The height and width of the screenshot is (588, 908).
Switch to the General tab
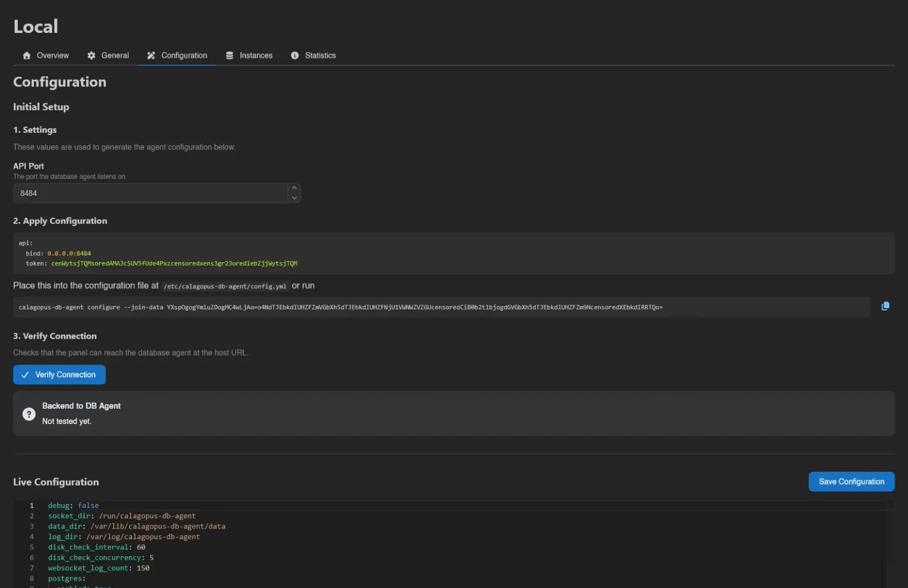coord(108,56)
